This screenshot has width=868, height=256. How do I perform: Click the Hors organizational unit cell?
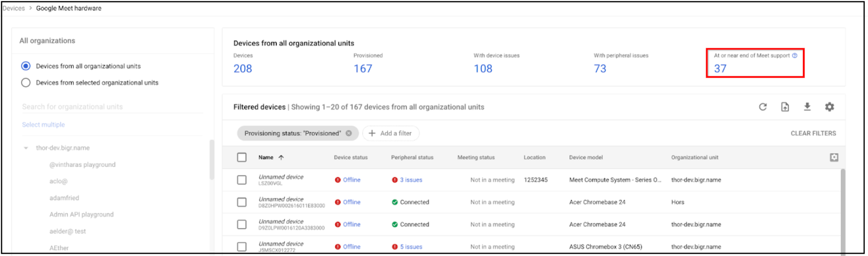pyautogui.click(x=678, y=202)
